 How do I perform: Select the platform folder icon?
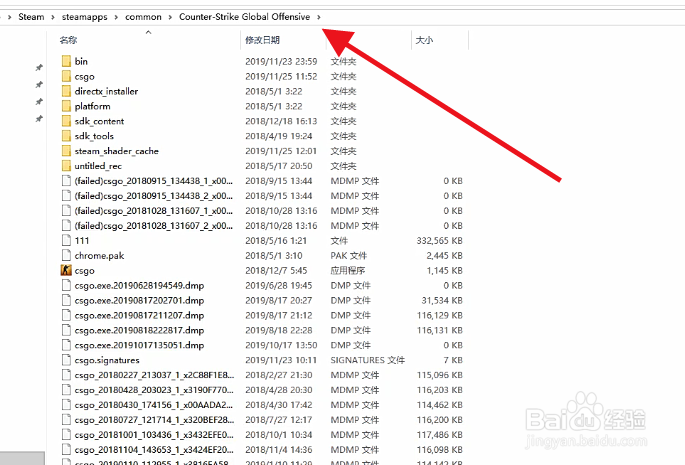coord(66,106)
